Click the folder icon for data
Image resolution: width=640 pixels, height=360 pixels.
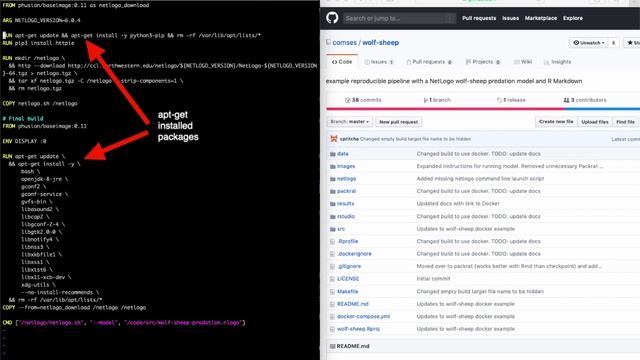[333, 154]
